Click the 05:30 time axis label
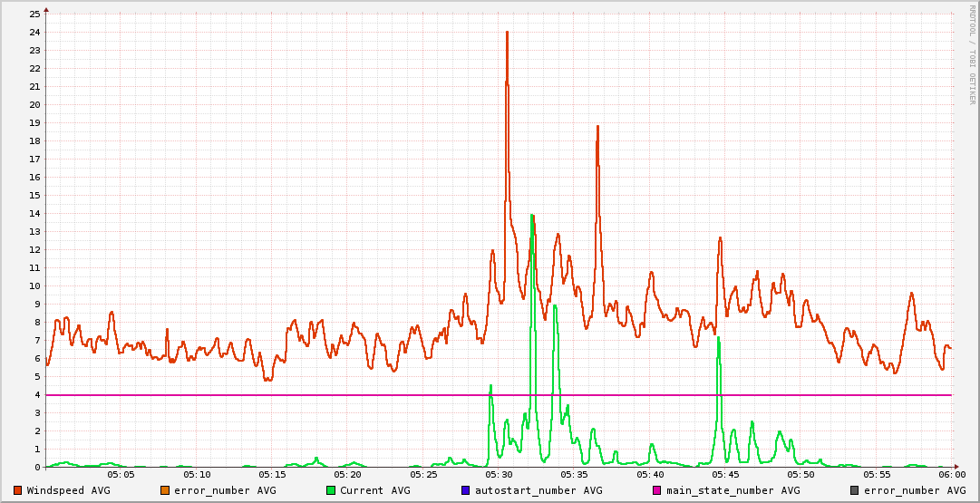980x503 pixels. pos(499,474)
